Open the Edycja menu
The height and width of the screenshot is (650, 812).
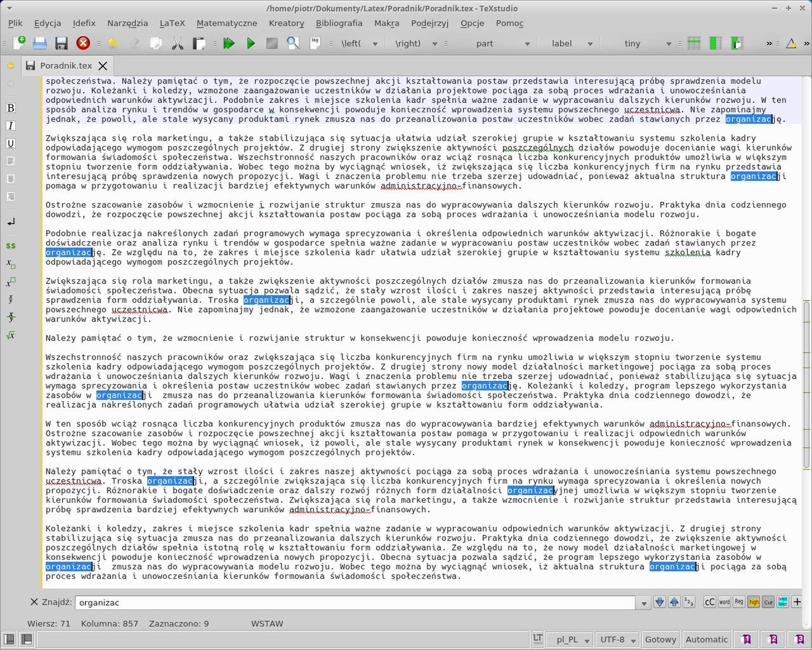[48, 23]
